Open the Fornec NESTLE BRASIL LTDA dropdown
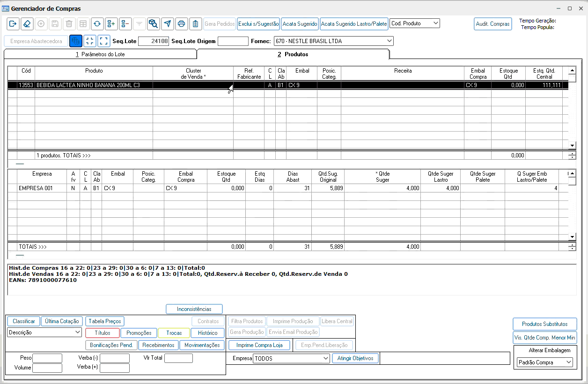Image resolution: width=588 pixels, height=384 pixels. click(334, 41)
